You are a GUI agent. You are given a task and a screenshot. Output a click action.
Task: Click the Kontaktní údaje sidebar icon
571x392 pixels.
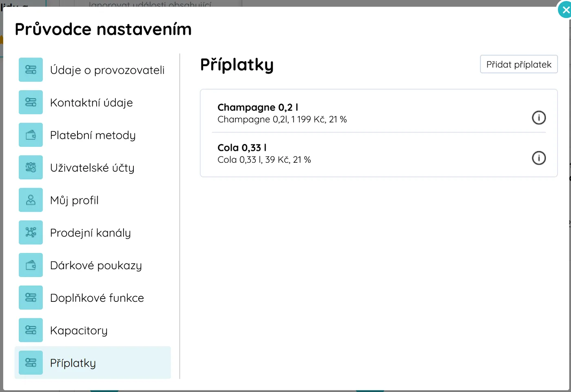[x=31, y=102]
